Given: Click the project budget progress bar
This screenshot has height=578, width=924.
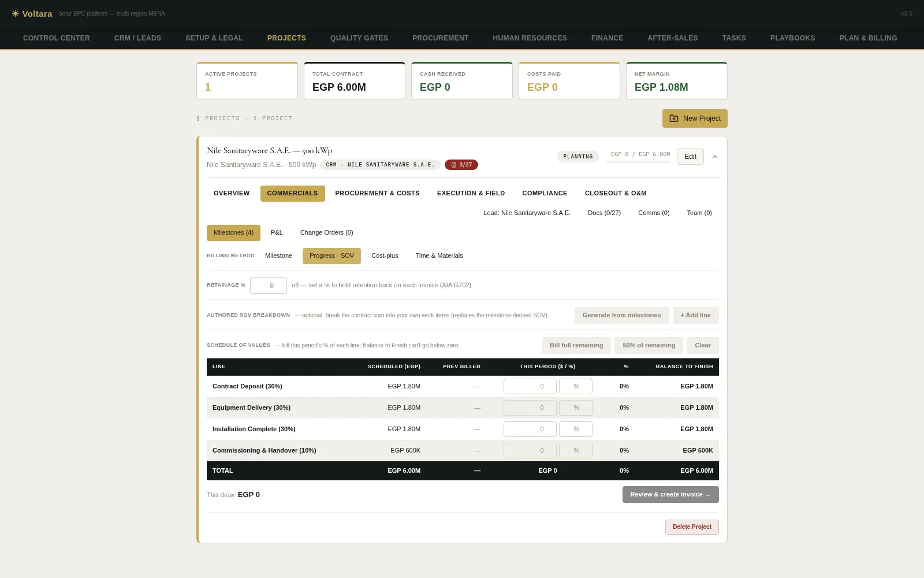Looking at the screenshot, I should (638, 162).
